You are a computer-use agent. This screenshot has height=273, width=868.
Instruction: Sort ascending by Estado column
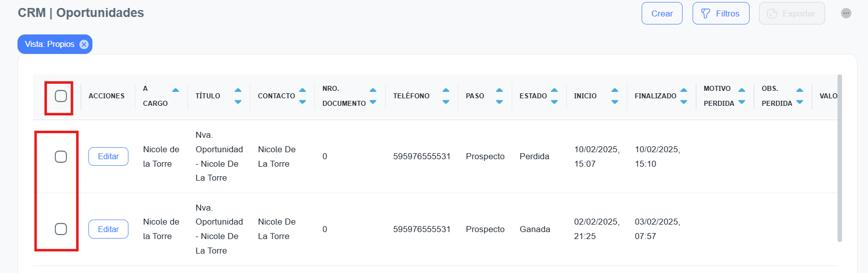click(554, 90)
